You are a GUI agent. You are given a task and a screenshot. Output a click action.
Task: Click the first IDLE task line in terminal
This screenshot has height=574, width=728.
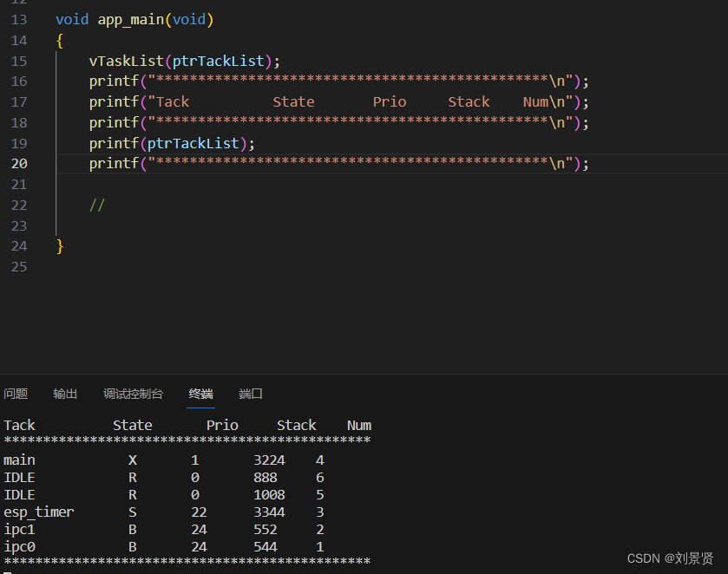click(x=18, y=477)
